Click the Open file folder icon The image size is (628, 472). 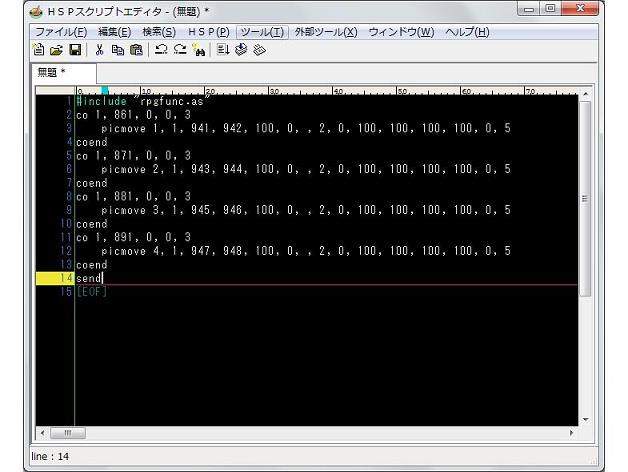click(56, 50)
